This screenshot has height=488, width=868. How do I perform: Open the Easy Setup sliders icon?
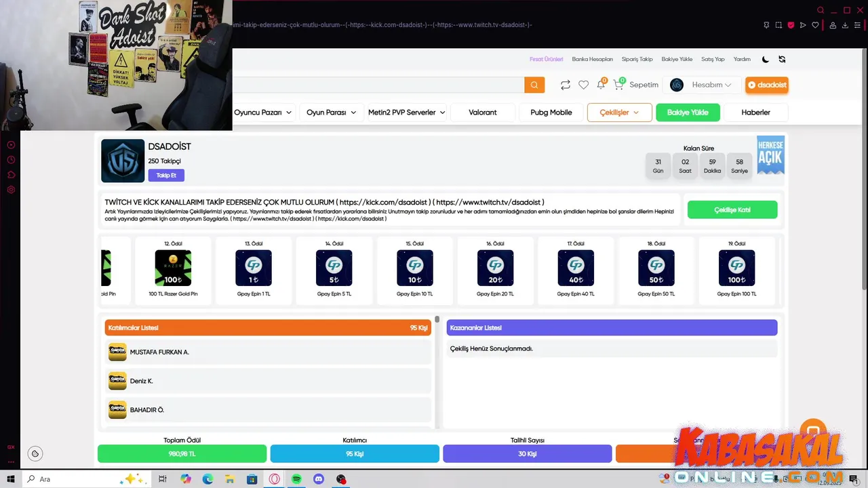pyautogui.click(x=858, y=25)
